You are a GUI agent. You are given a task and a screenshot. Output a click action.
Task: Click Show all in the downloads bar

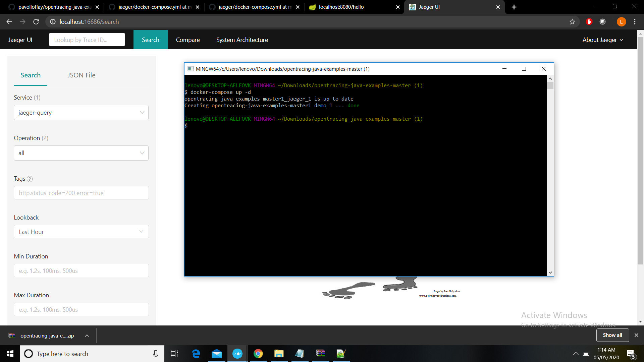612,335
